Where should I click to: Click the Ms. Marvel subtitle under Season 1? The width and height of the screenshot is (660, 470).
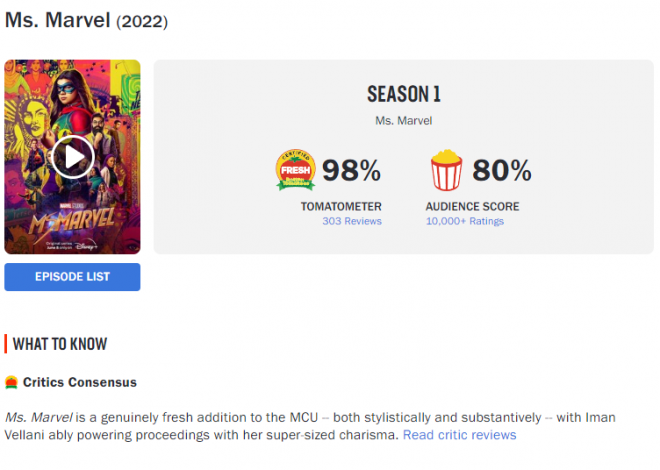(x=403, y=121)
